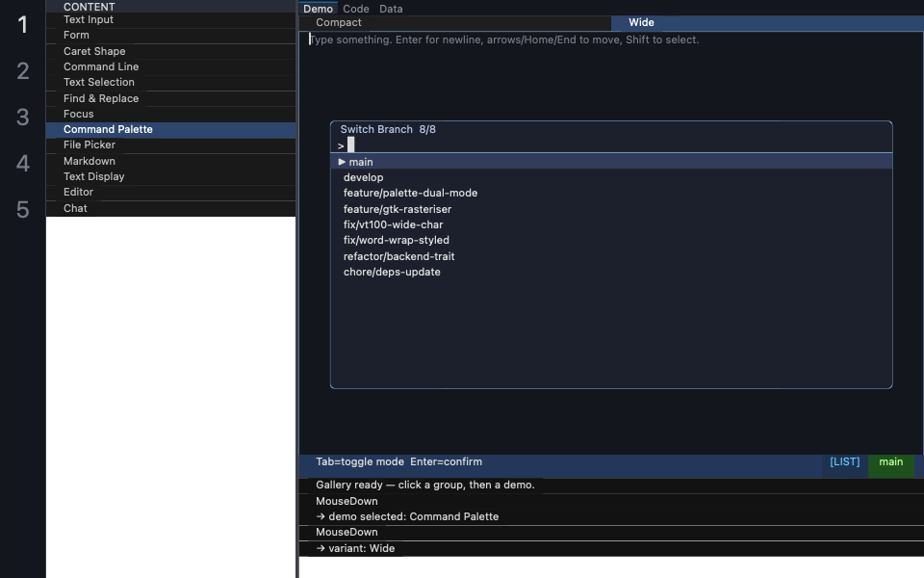Screen dimensions: 924x578
Task: Open the Form demo
Action: (x=171, y=36)
